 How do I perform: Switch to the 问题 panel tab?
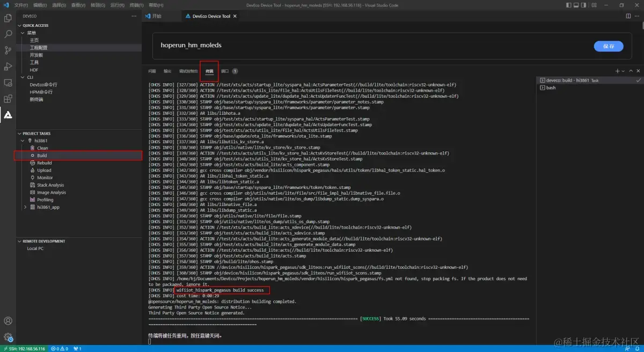click(x=152, y=71)
